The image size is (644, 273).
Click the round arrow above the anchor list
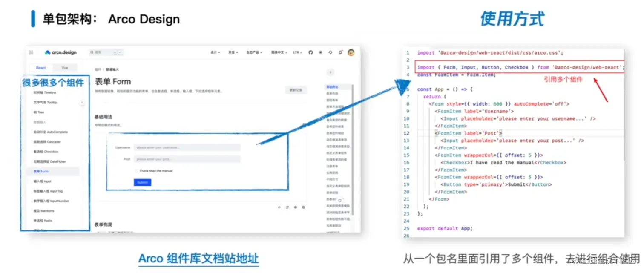[x=331, y=72]
